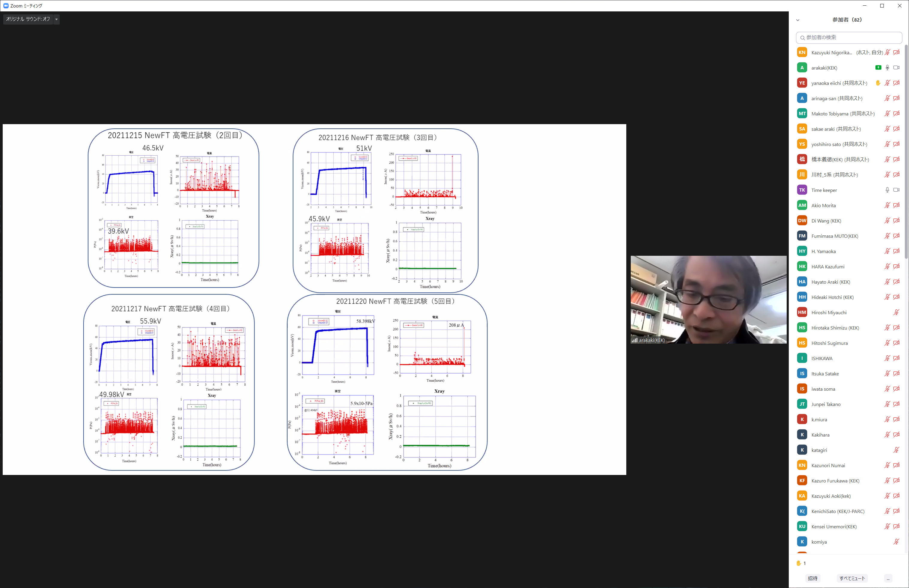909x588 pixels.
Task: Click sakae araki's muted mic icon
Action: click(887, 129)
